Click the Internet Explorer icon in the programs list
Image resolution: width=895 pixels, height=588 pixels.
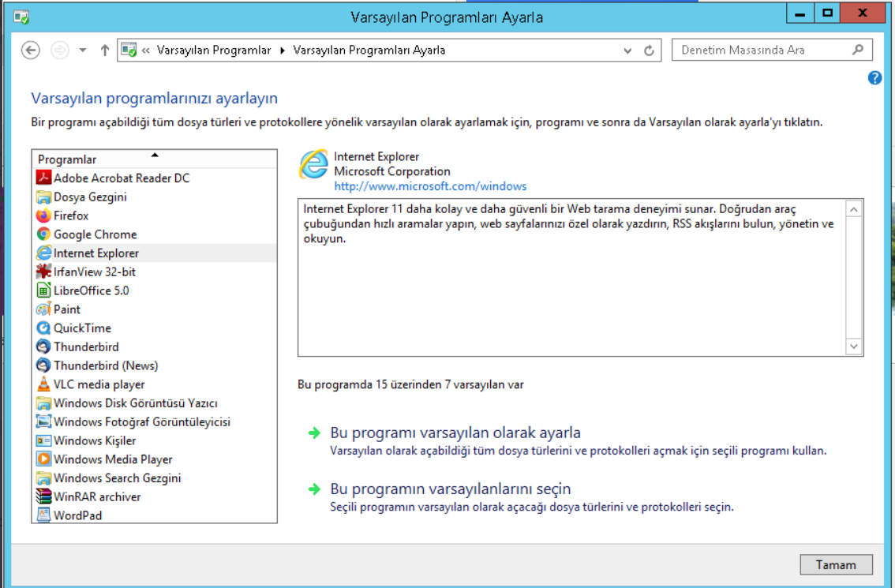click(43, 253)
